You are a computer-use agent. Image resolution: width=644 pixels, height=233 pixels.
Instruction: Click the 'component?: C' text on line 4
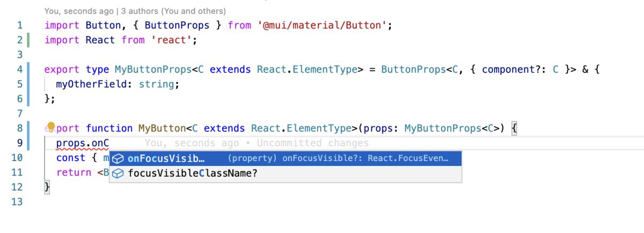(521, 69)
